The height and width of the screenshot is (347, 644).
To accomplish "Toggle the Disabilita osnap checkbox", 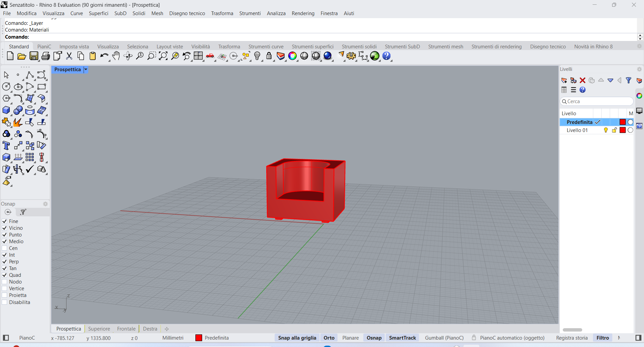I will coord(5,302).
